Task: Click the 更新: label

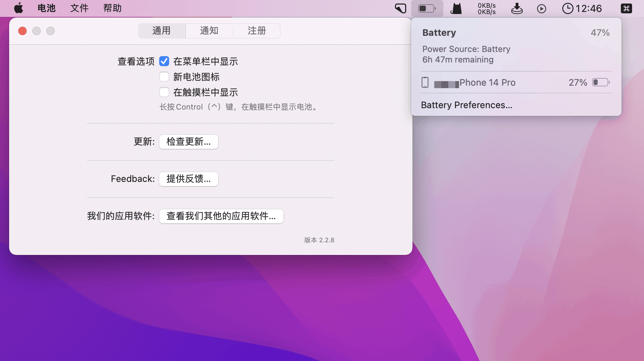Action: (144, 142)
